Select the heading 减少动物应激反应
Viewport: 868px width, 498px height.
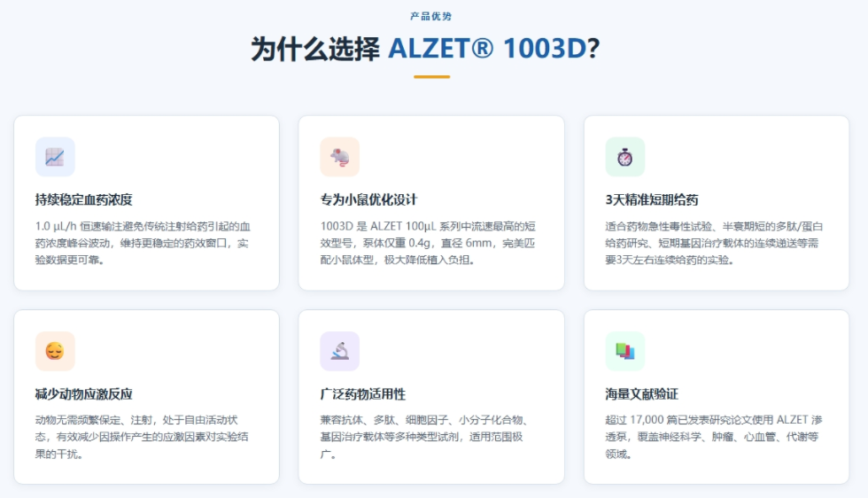point(83,394)
